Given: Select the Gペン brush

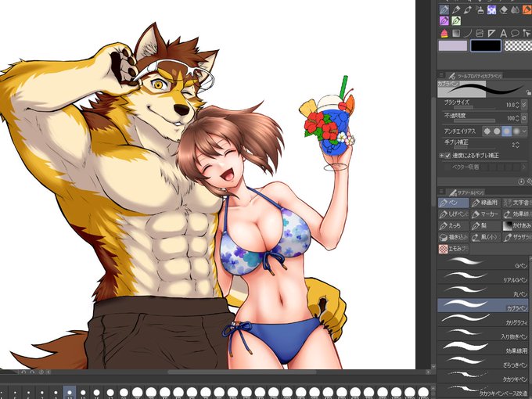Looking at the screenshot, I should pyautogui.click(x=483, y=263).
